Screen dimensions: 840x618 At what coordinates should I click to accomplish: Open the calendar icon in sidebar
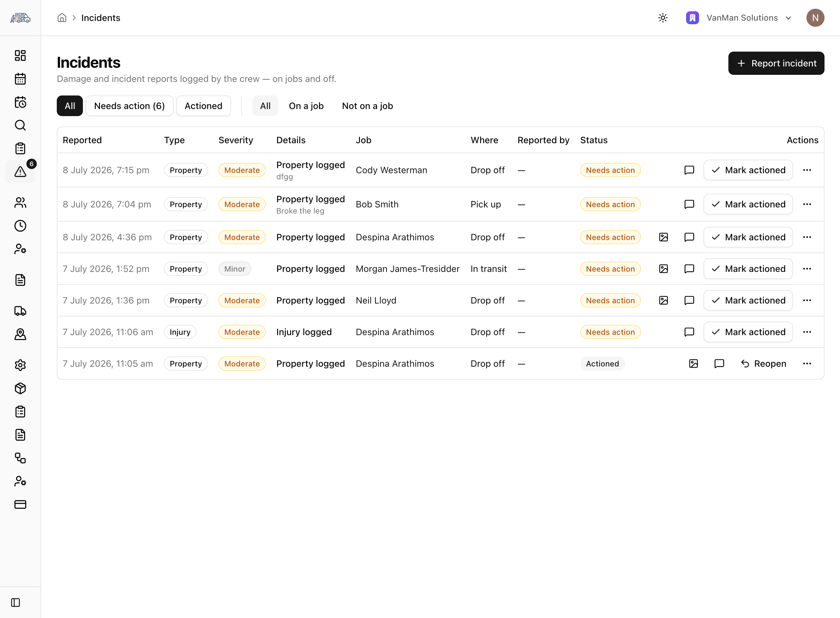coord(20,79)
